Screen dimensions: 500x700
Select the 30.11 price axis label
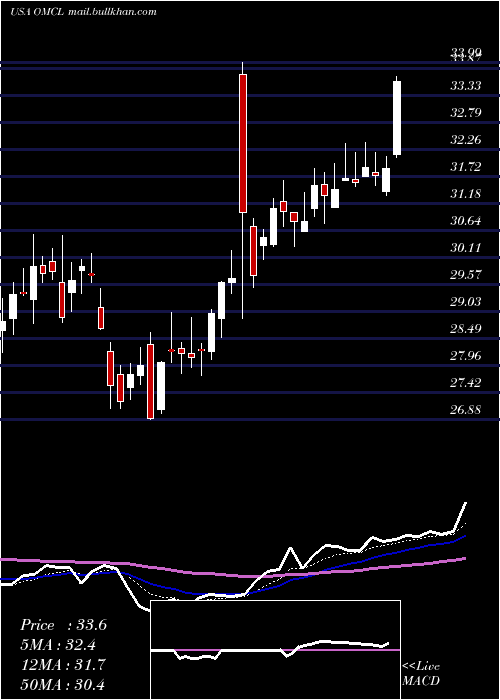click(466, 247)
